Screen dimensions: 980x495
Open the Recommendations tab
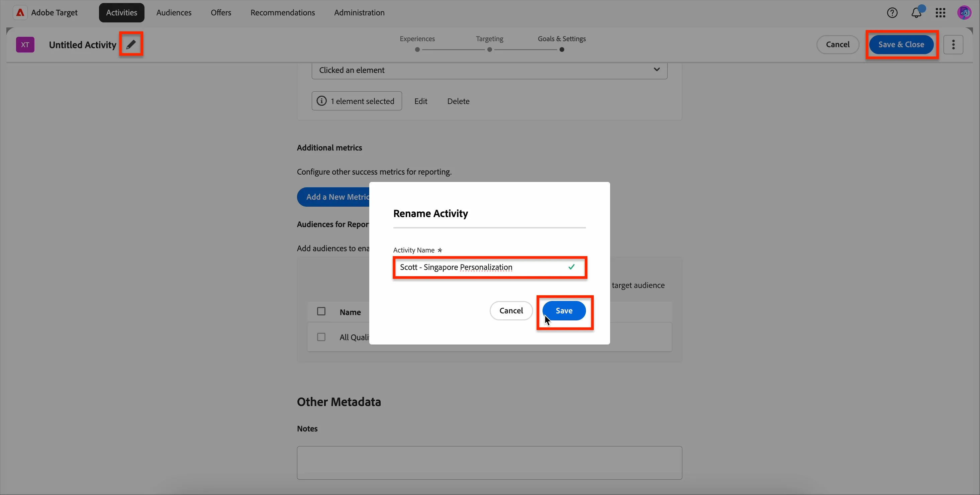[x=283, y=13]
